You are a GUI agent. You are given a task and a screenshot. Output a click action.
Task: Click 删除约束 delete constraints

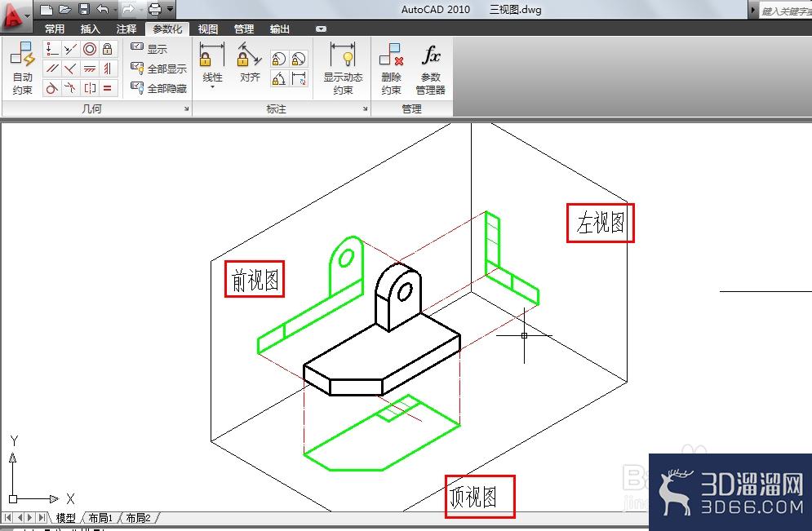[391, 69]
